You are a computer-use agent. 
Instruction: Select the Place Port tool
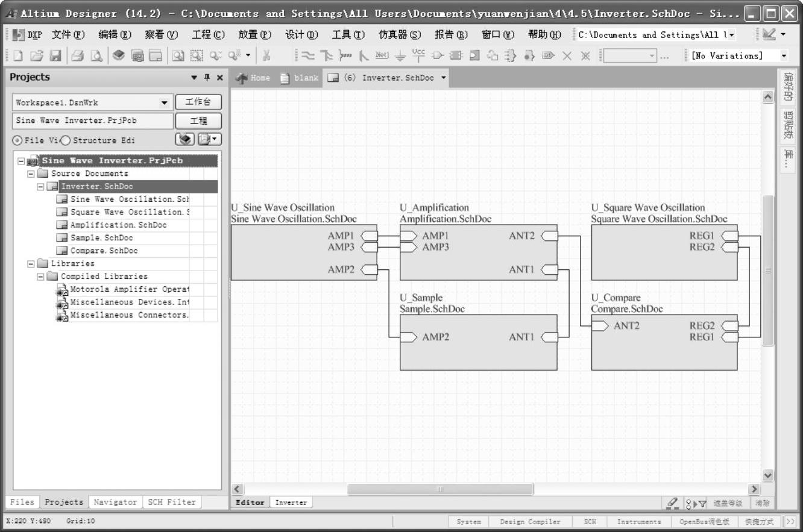(x=547, y=56)
